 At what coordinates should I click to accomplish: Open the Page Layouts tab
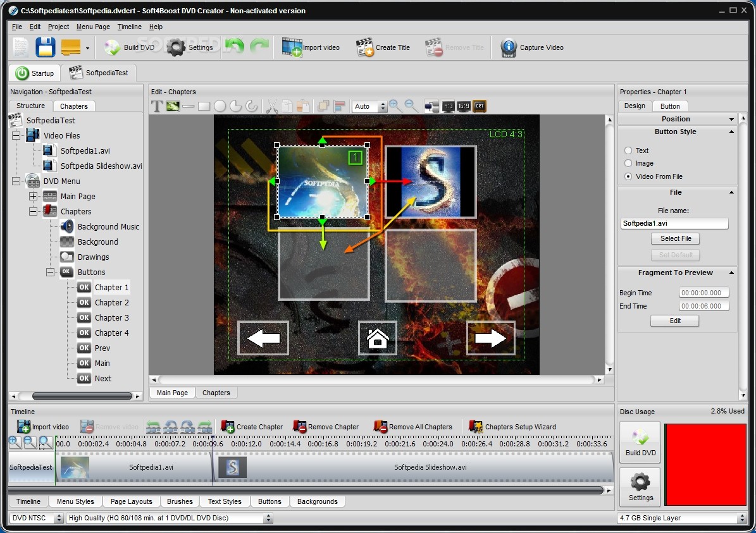(x=131, y=501)
